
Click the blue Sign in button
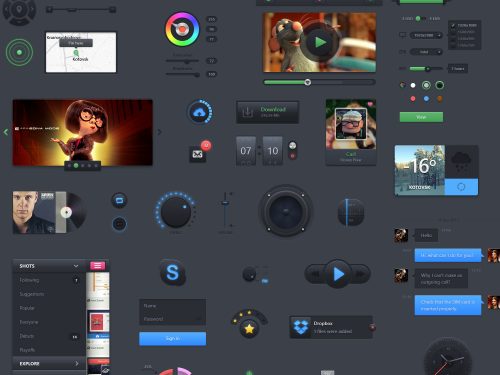(x=172, y=338)
